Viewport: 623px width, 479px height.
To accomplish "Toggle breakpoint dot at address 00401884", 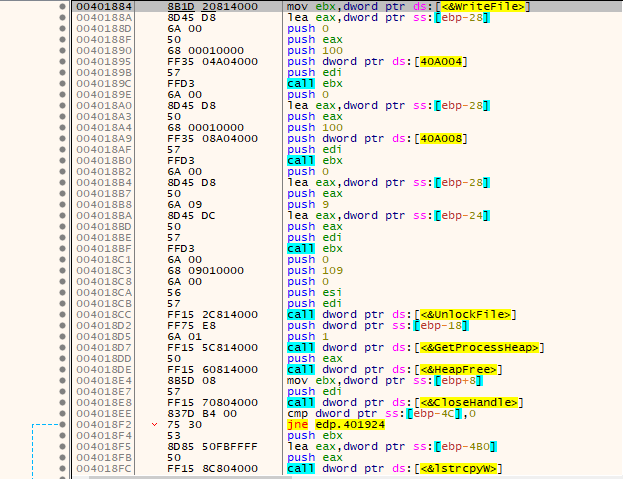I will coord(62,7).
